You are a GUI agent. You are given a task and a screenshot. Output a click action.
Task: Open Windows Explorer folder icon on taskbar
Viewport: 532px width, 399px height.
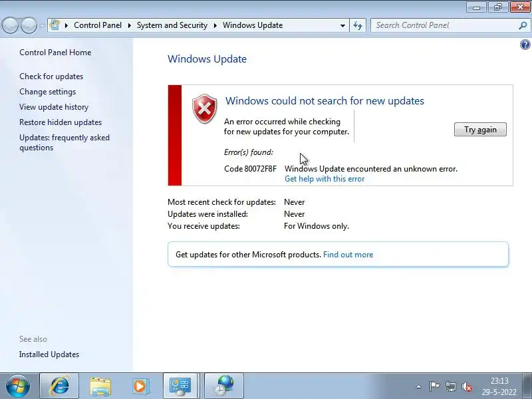pyautogui.click(x=100, y=386)
